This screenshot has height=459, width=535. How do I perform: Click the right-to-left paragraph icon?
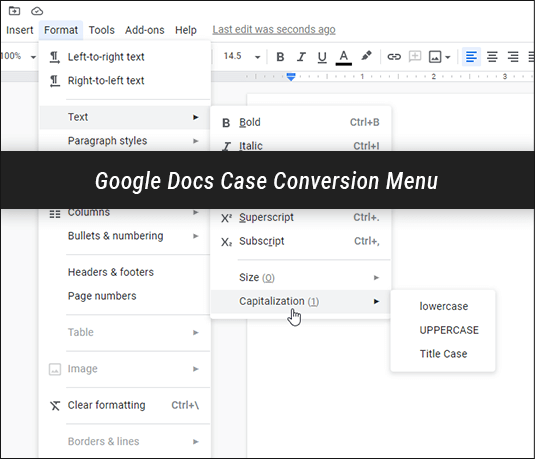(x=55, y=81)
